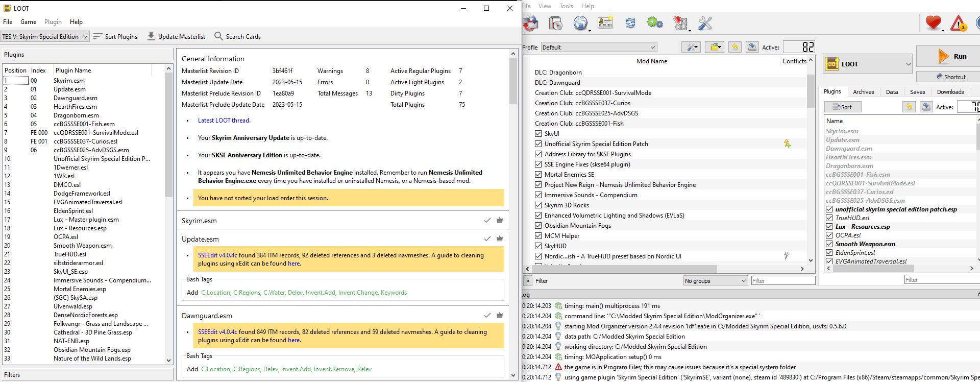The image size is (980, 382).
Task: Toggle Immersive Sounds - Compendium checkbox
Action: (538, 195)
